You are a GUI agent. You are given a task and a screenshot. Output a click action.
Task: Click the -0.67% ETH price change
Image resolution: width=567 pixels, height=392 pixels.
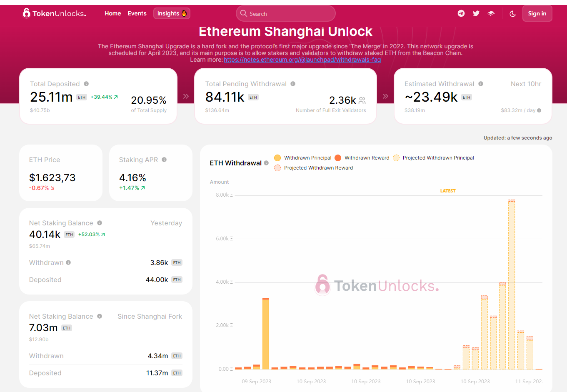[42, 188]
